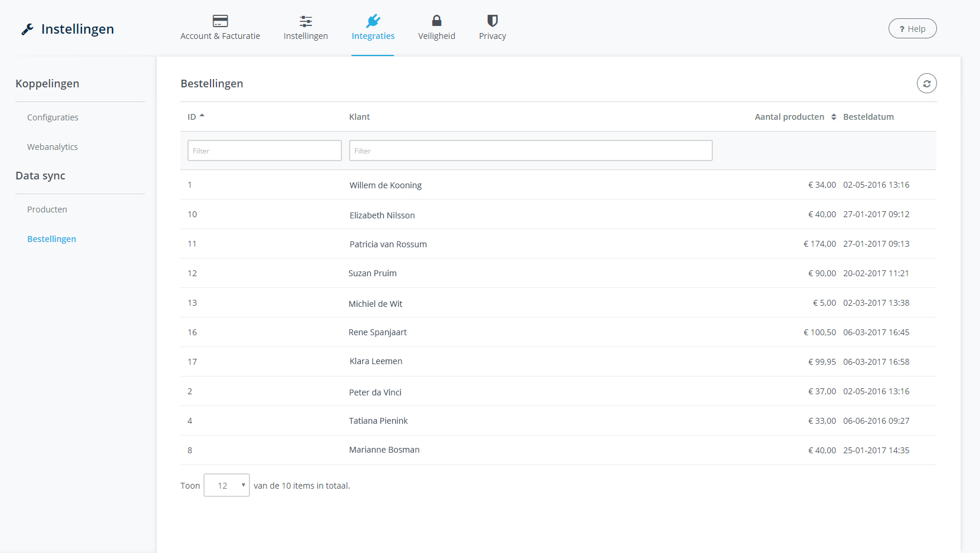
Task: Open Webanalytics in the sidebar
Action: point(52,147)
